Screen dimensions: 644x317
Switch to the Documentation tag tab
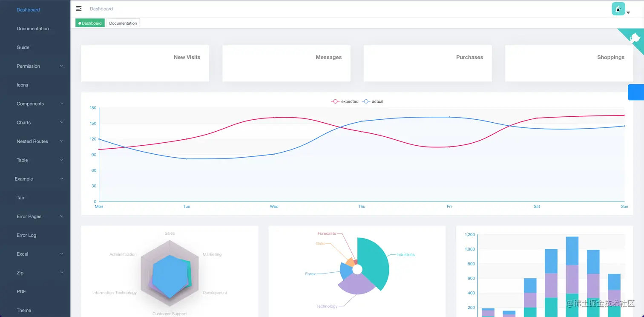123,23
